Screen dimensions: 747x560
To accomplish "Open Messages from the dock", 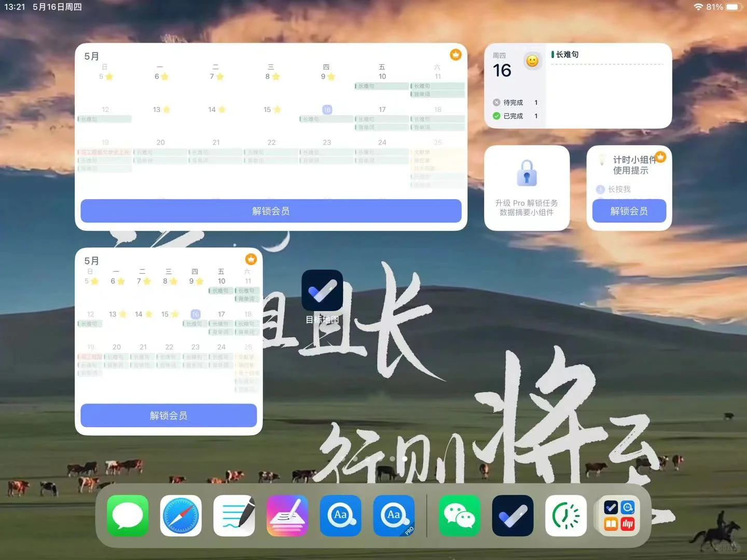I will [127, 516].
